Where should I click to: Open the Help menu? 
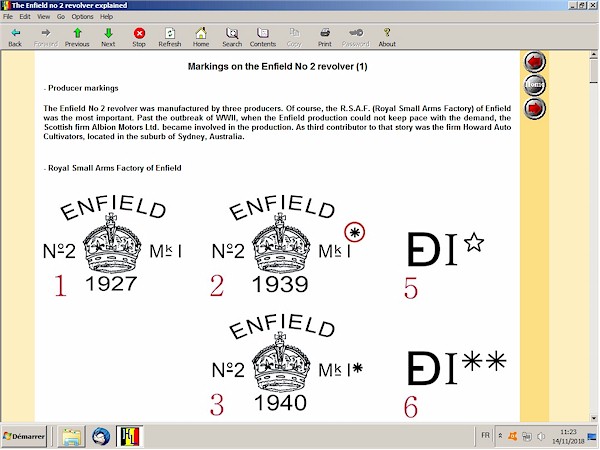(x=106, y=16)
